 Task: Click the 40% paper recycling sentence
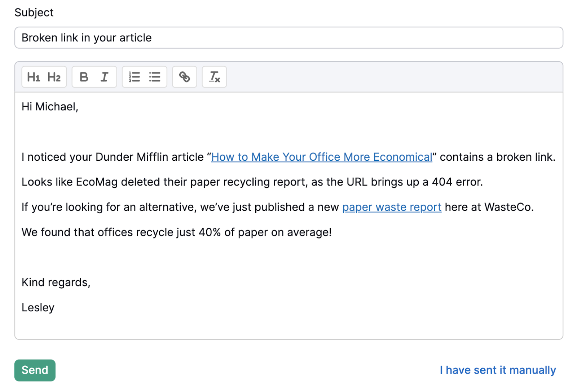tap(177, 232)
